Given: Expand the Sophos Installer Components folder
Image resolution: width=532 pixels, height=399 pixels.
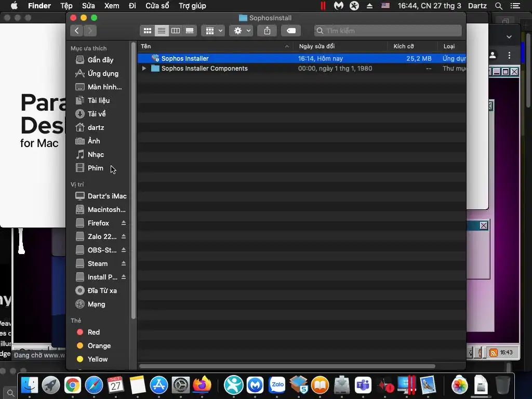Looking at the screenshot, I should 144,69.
